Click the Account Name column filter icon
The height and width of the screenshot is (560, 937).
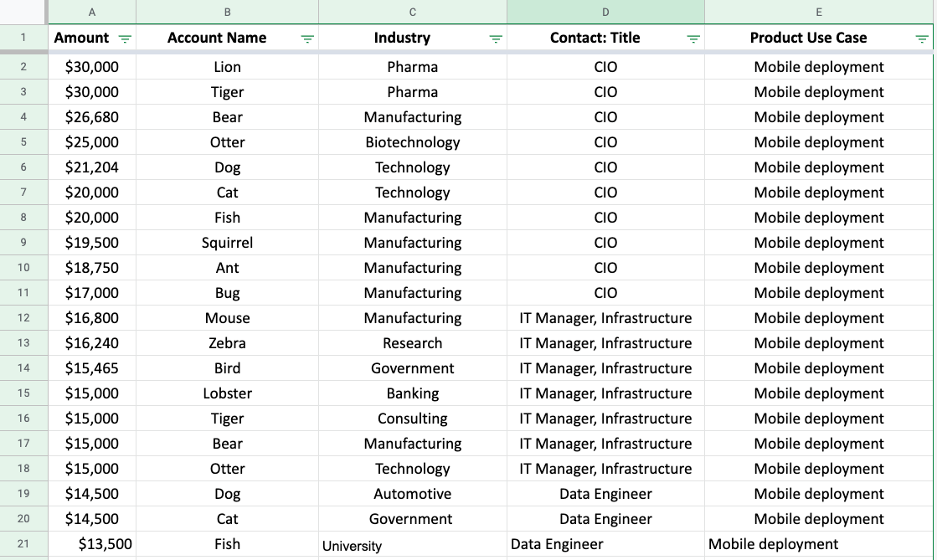[x=307, y=39]
